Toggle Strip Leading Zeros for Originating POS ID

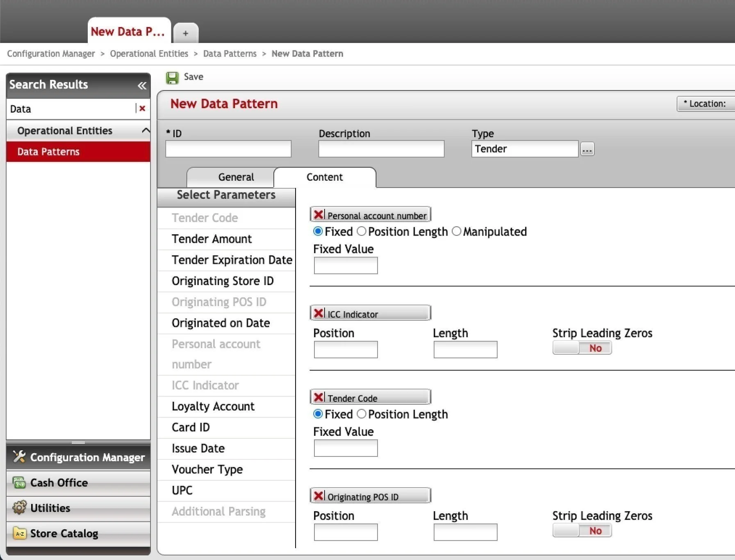click(x=582, y=531)
